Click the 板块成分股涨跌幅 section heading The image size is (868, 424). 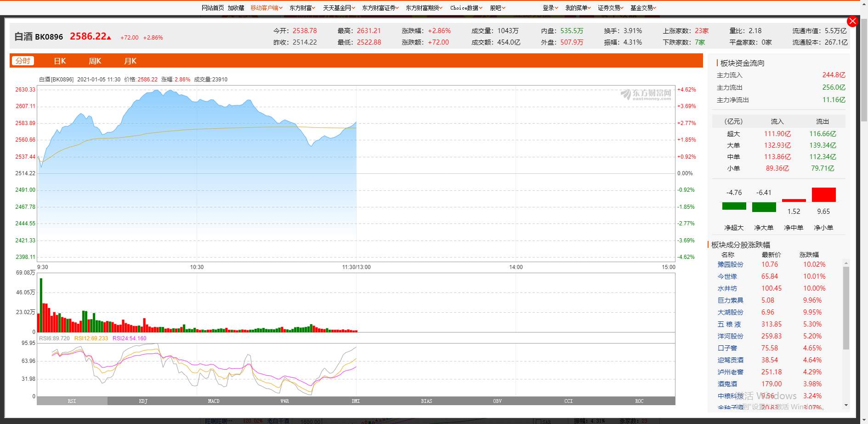740,245
